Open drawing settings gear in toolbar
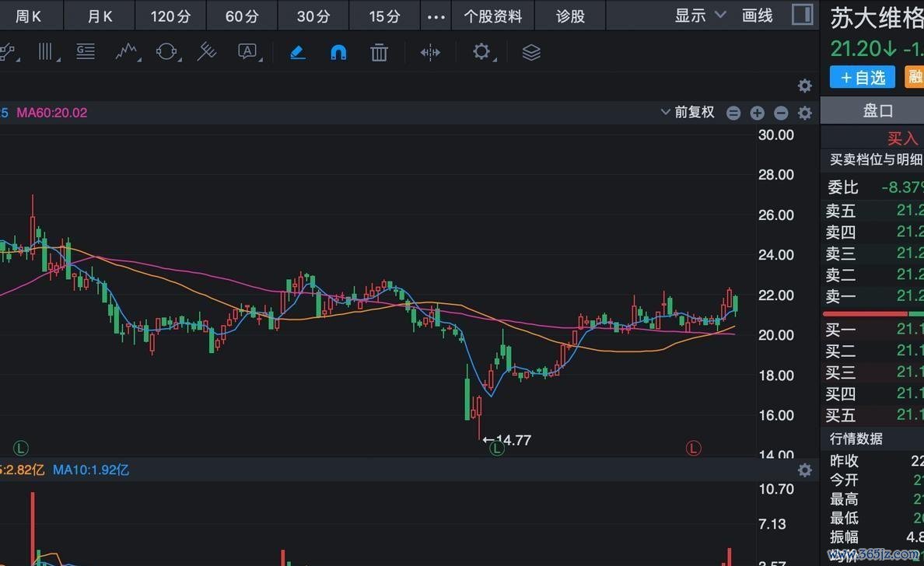The image size is (924, 566). 481,52
